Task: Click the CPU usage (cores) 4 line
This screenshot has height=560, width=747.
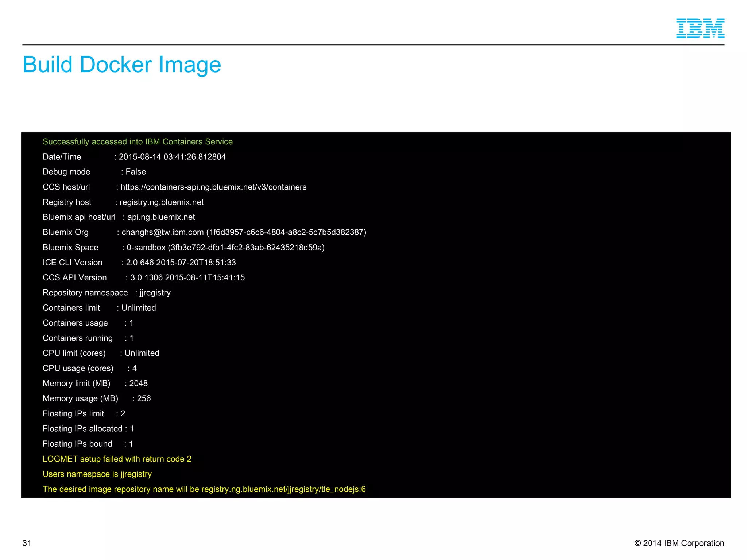Action: pos(90,368)
